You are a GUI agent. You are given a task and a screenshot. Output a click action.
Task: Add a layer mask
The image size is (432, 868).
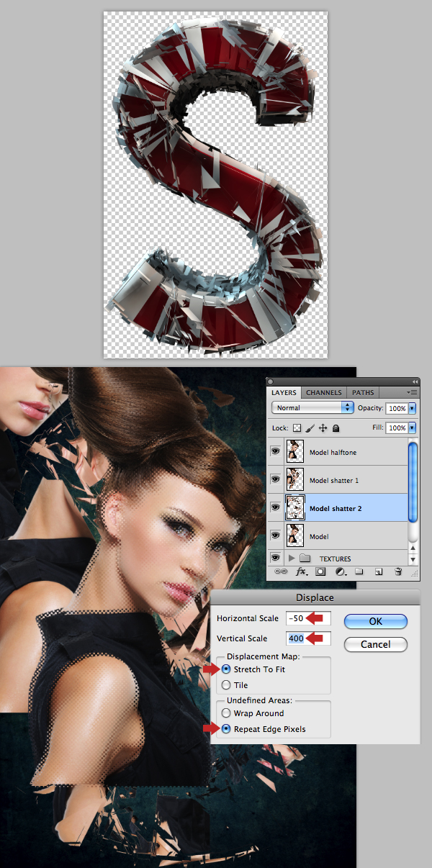pyautogui.click(x=320, y=572)
